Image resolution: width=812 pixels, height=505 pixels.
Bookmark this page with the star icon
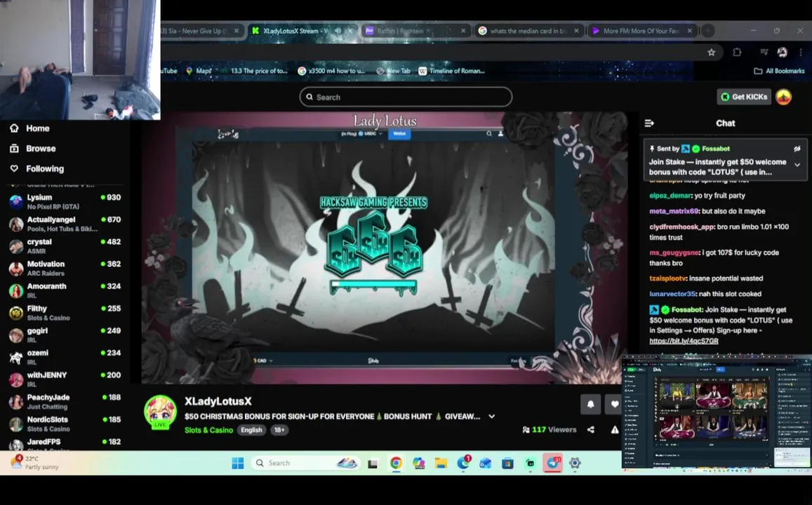(711, 53)
